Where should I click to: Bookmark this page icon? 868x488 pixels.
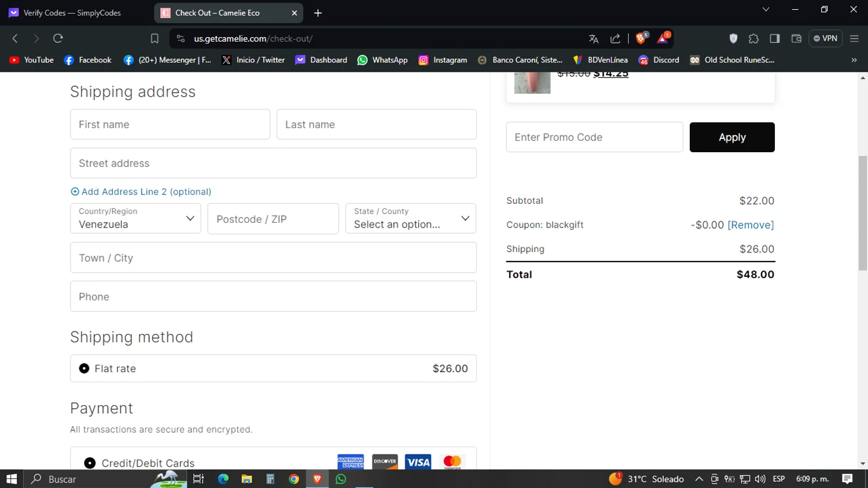[x=155, y=39]
